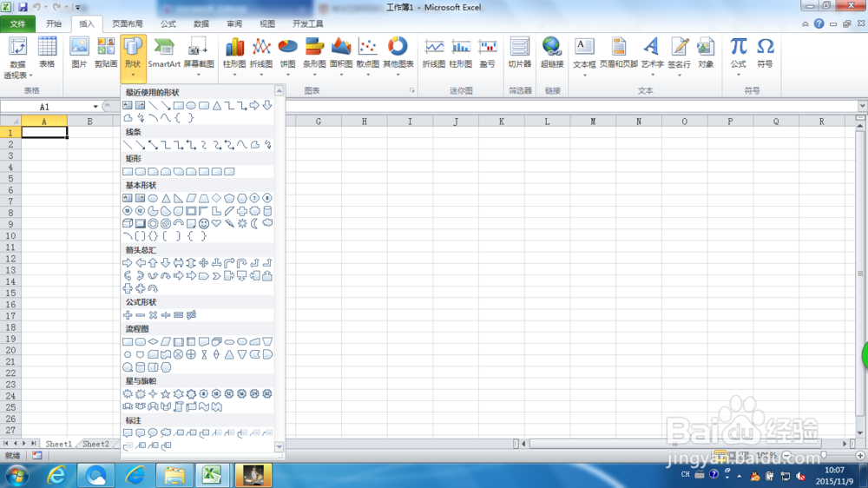The height and width of the screenshot is (488, 868).
Task: Click the shapes gallery scroll-down arrow
Action: [279, 446]
